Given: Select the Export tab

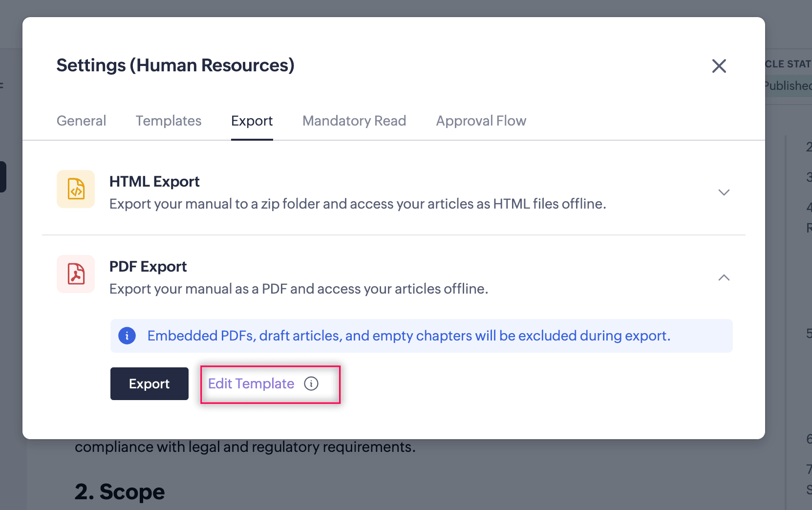Looking at the screenshot, I should (252, 121).
